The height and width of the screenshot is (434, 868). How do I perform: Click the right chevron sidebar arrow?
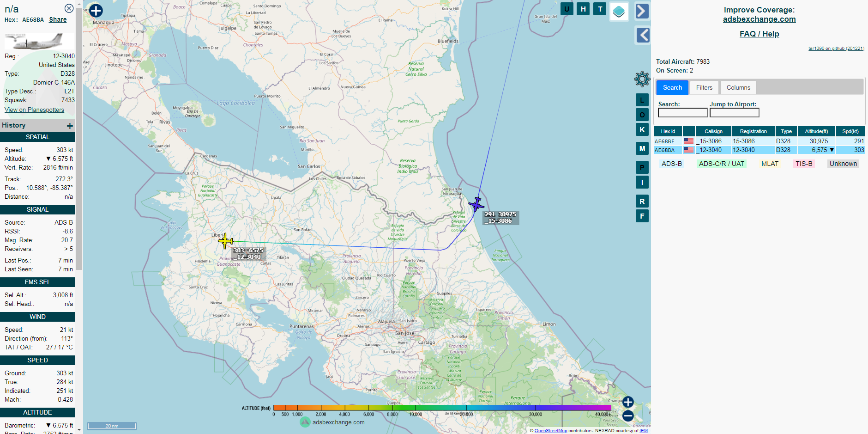point(642,11)
